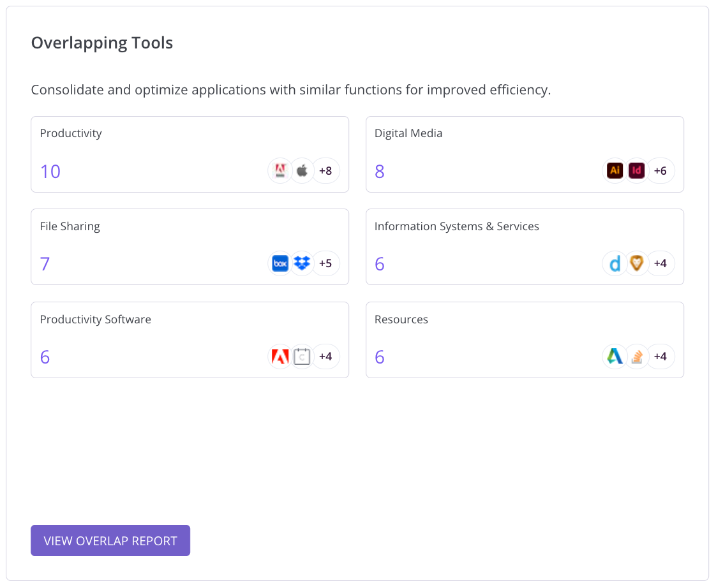Open the View Overlap Report button
Viewport: 716px width, 588px height.
coord(110,541)
